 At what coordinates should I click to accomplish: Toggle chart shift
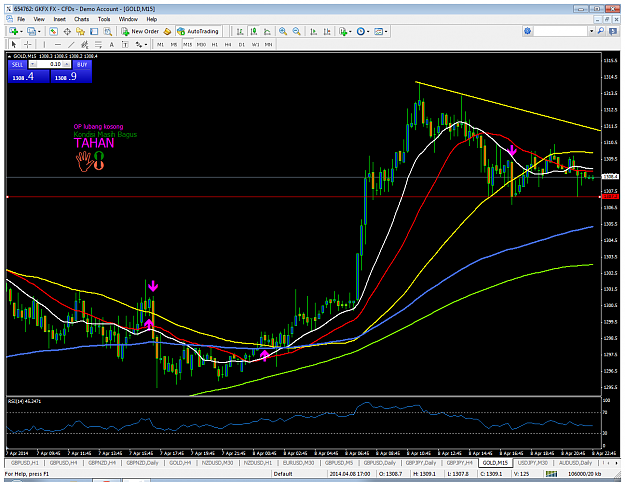pyautogui.click(x=327, y=31)
